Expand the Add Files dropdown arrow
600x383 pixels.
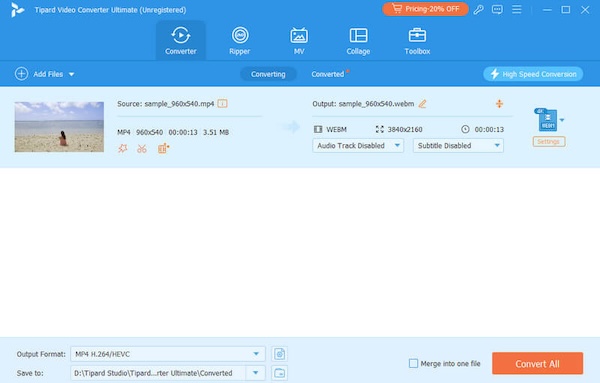72,74
